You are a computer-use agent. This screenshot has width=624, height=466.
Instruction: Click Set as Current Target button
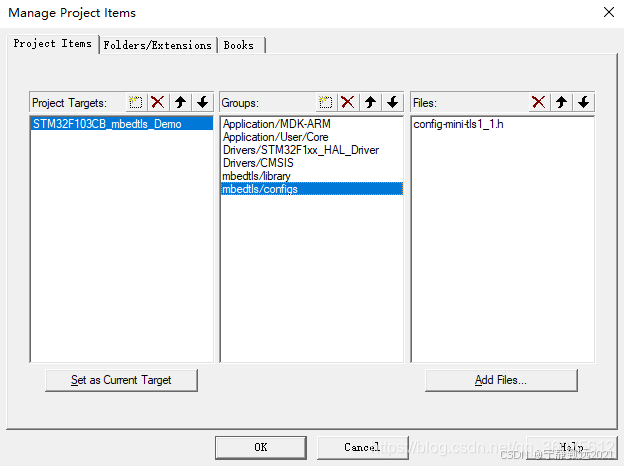[x=121, y=380]
